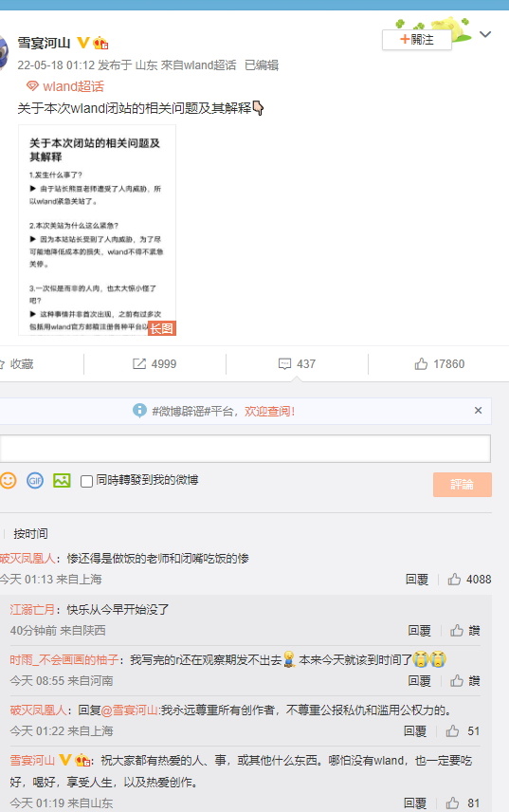
Task: Attach a picture to the comment
Action: 62,481
